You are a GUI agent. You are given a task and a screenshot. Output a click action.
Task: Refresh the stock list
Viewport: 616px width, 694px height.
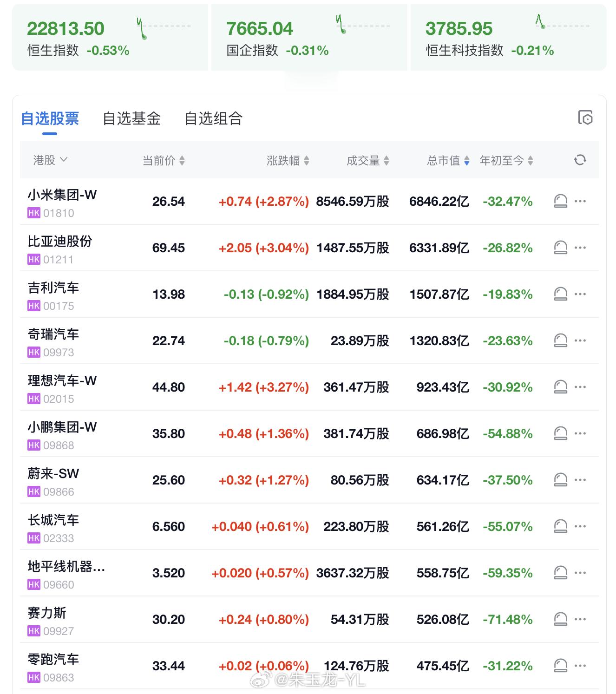[x=580, y=160]
